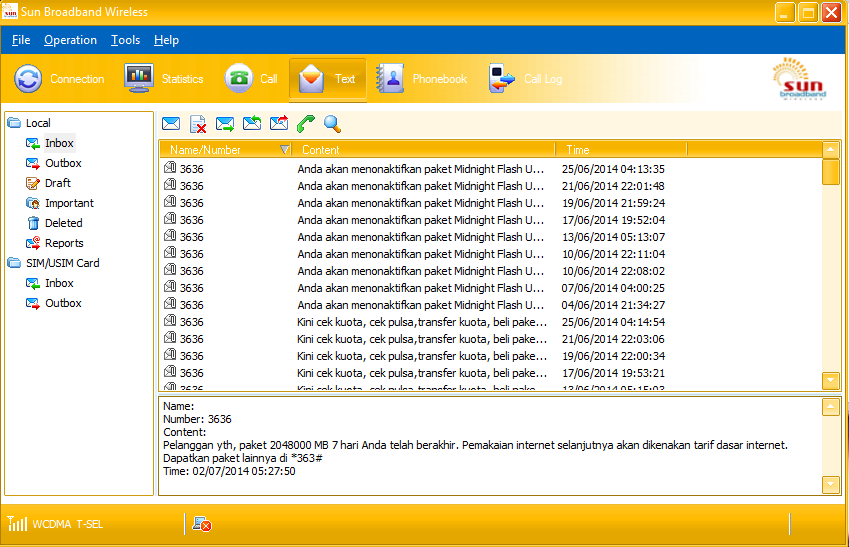Select the message dated 25/06/2014 04:14:54
The width and height of the screenshot is (849, 547).
(x=491, y=322)
